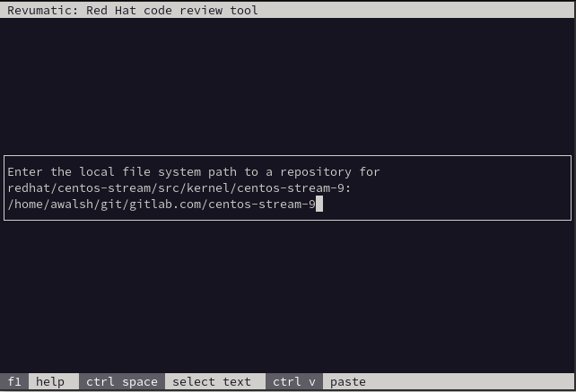Click 'centos-stream-9' at the end of typed path

(x=261, y=205)
